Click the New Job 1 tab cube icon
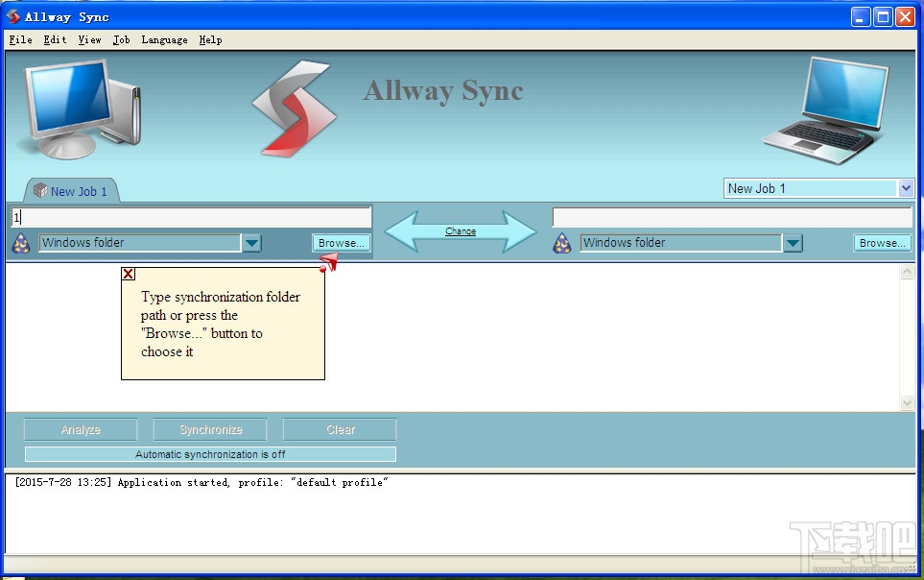This screenshot has width=924, height=580. (40, 190)
